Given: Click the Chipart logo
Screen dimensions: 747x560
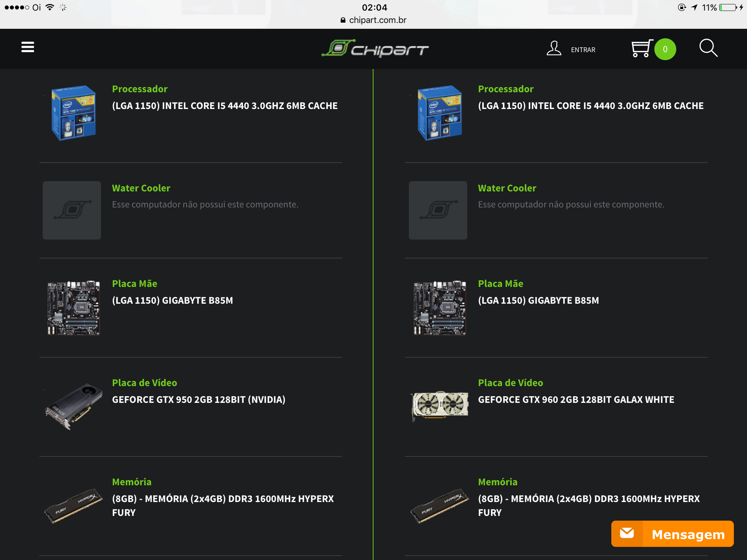Looking at the screenshot, I should [x=375, y=48].
